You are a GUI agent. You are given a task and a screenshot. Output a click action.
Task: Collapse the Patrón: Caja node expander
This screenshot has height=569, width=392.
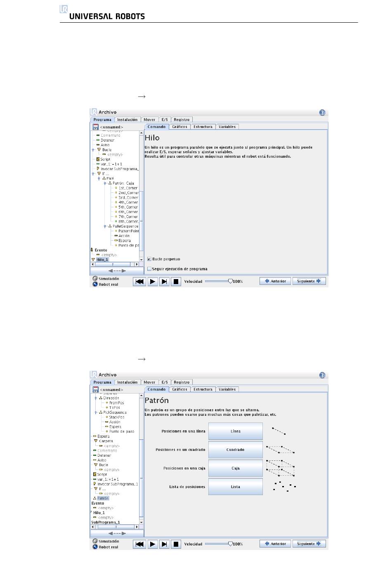[x=105, y=183]
